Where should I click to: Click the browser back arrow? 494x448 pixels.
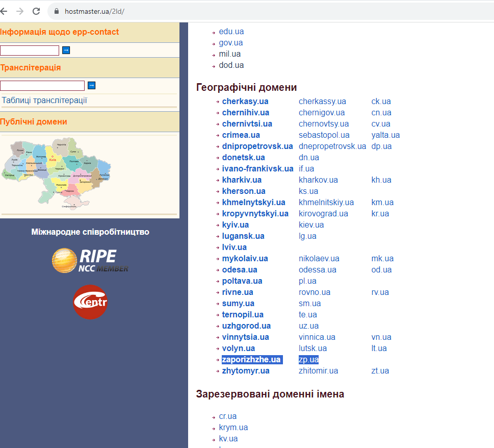[4, 11]
